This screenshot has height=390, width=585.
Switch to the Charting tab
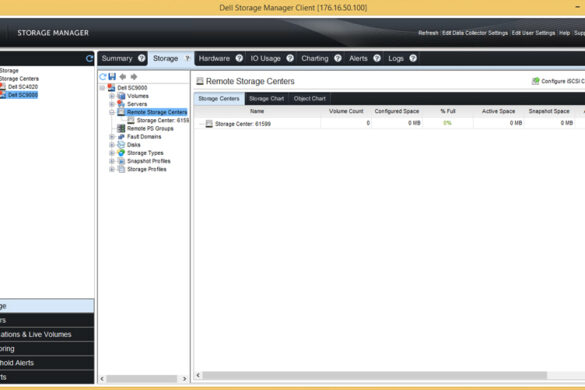pos(315,58)
